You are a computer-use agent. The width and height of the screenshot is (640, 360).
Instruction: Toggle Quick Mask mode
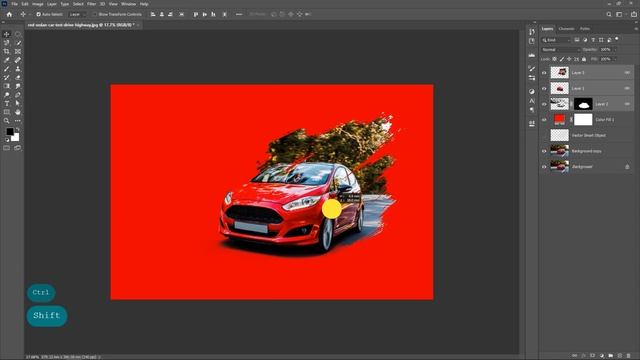7,148
